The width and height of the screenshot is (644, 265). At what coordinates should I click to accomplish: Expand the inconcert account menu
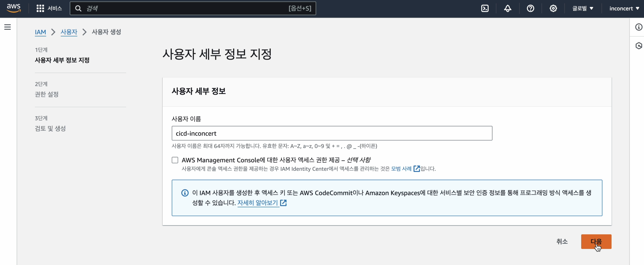624,8
